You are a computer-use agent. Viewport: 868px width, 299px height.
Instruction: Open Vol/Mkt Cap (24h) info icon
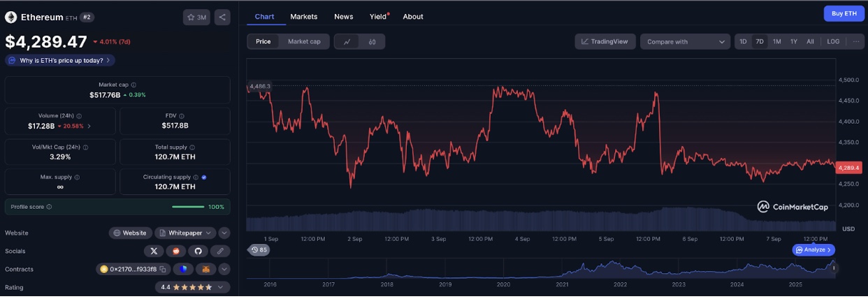tap(85, 147)
